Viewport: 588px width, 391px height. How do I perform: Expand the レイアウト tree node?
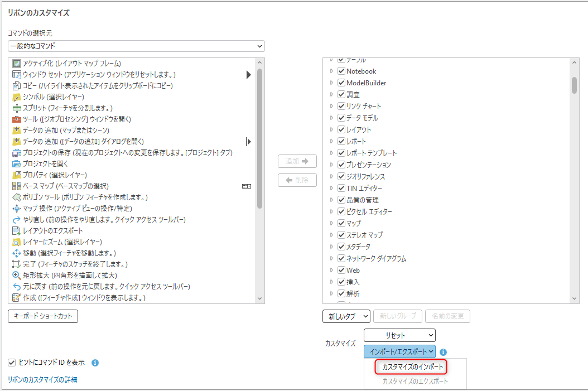[x=331, y=130]
